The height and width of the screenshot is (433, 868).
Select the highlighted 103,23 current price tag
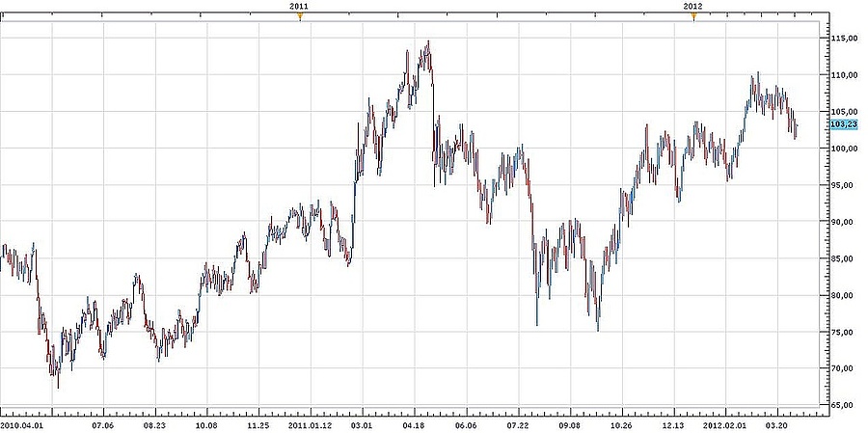click(843, 124)
